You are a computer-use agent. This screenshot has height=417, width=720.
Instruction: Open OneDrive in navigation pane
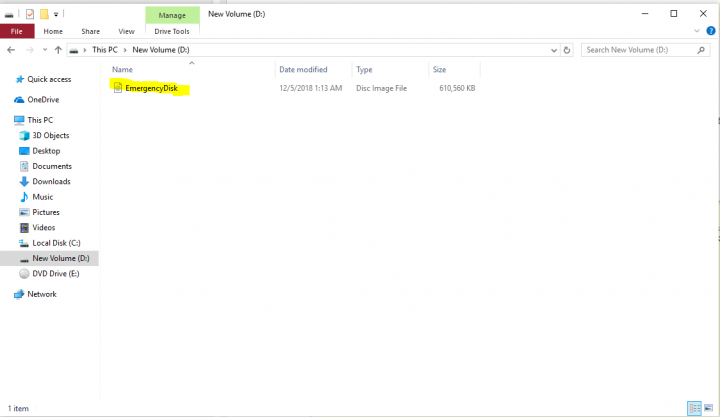(x=43, y=99)
